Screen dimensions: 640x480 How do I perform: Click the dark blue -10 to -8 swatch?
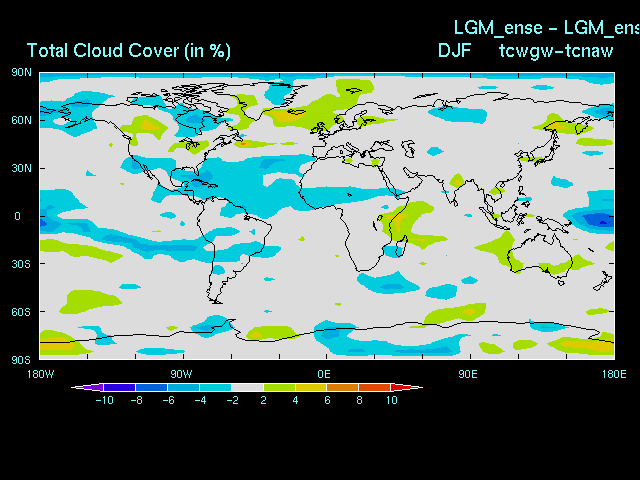click(x=119, y=387)
